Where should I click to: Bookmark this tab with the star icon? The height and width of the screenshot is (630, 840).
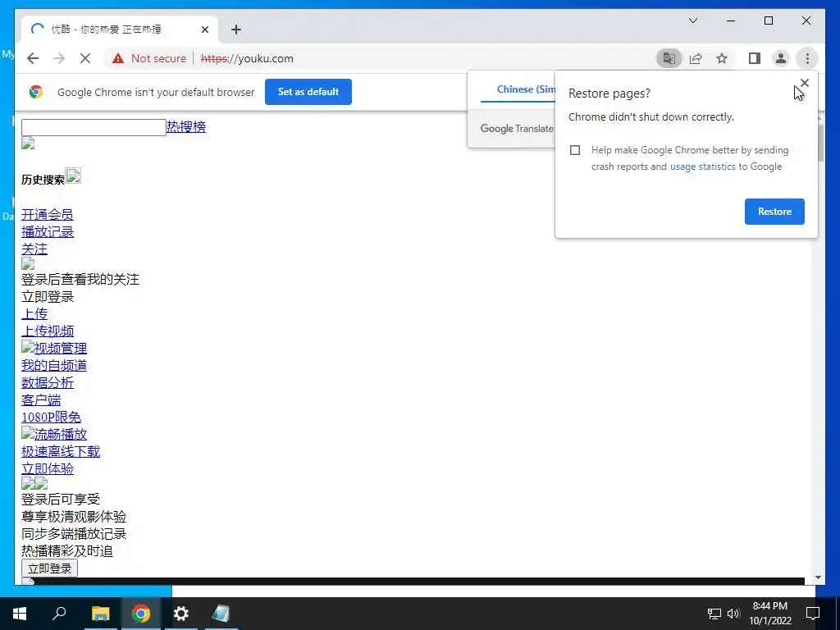tap(722, 58)
